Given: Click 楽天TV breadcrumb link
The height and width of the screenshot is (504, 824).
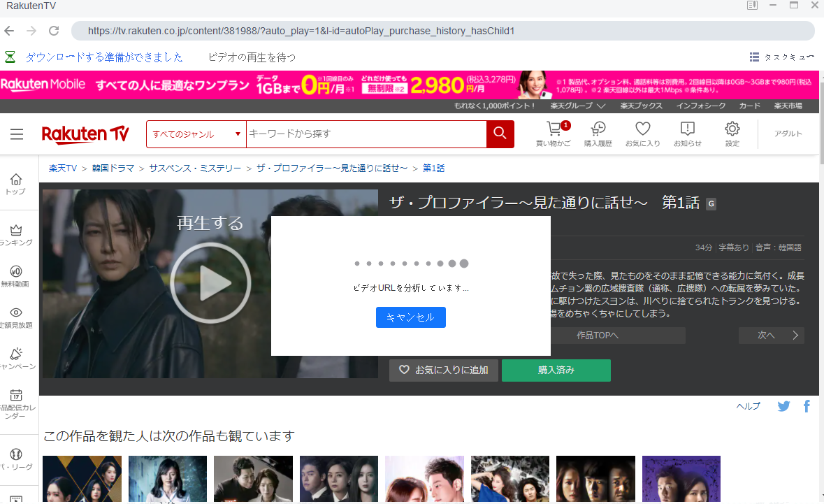Looking at the screenshot, I should pos(62,168).
